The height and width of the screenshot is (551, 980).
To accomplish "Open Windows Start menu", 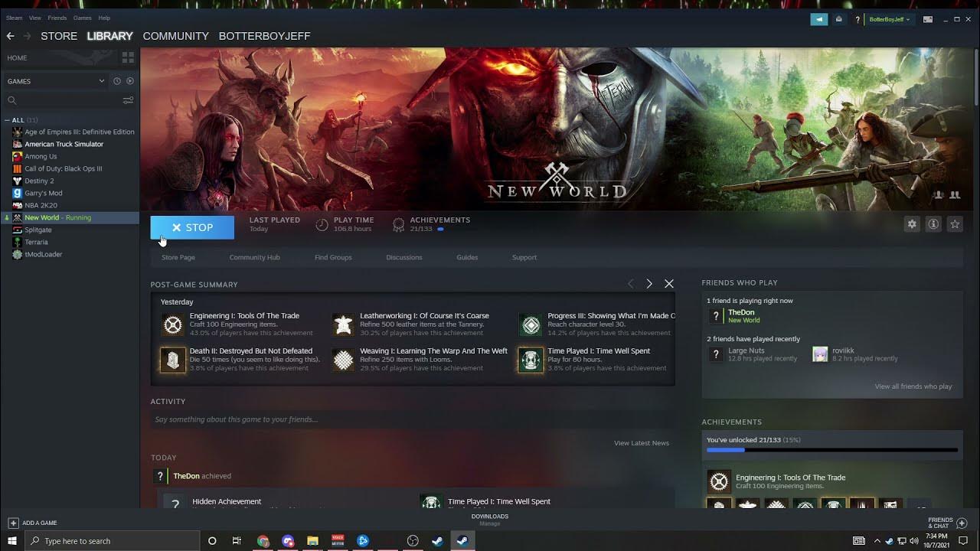I will pos(12,541).
